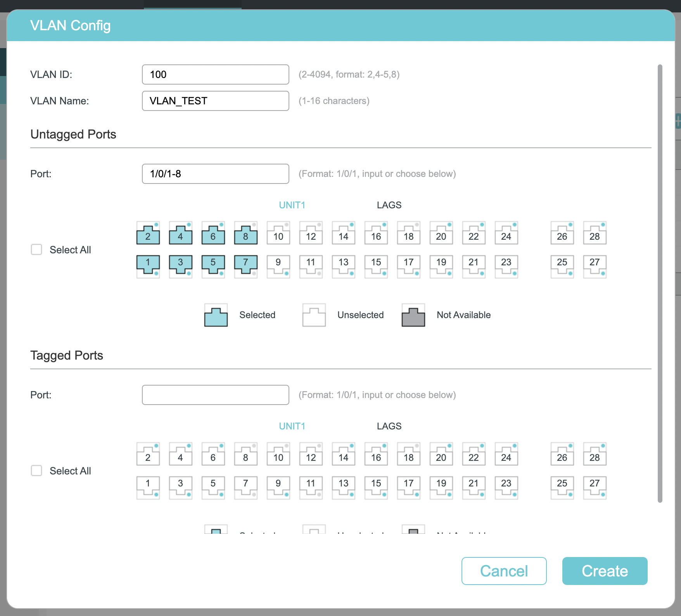
Task: Open UNIT1 tab in Tagged Ports
Action: point(292,426)
